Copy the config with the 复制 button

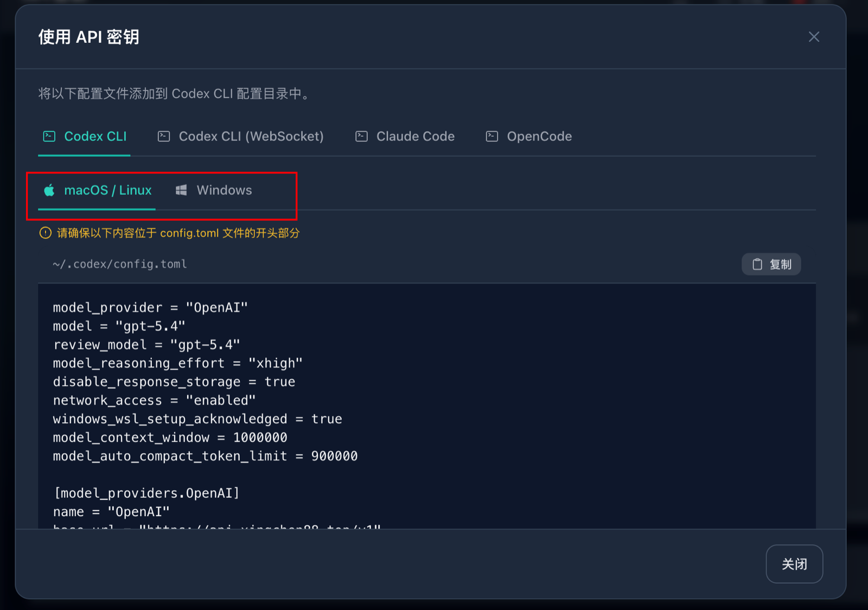click(771, 264)
